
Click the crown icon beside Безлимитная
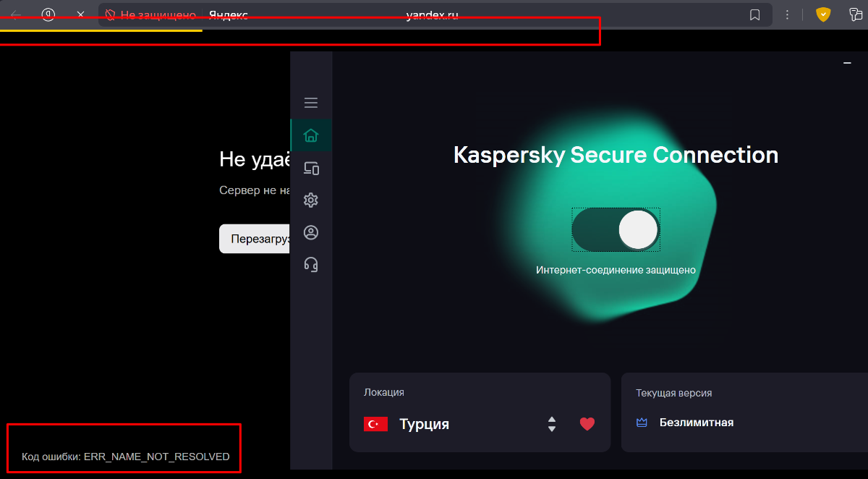[x=642, y=423]
